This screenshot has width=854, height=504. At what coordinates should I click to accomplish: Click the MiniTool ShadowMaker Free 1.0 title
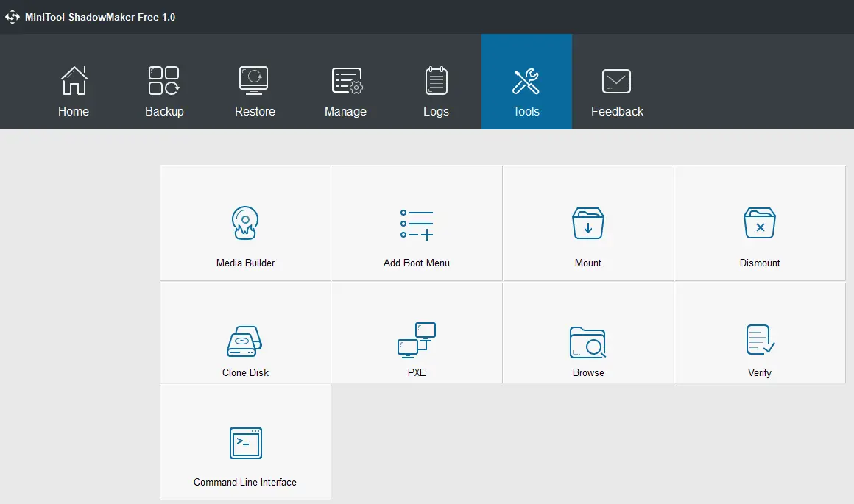tap(100, 17)
